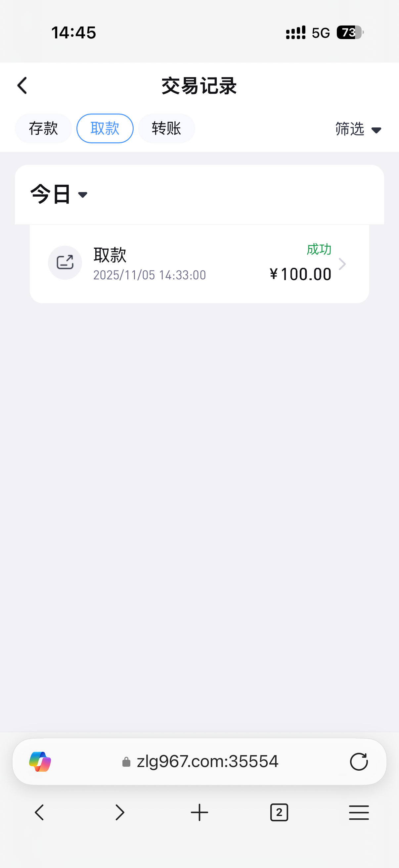Tap the 取款 transaction title
399x868 pixels.
click(x=110, y=255)
